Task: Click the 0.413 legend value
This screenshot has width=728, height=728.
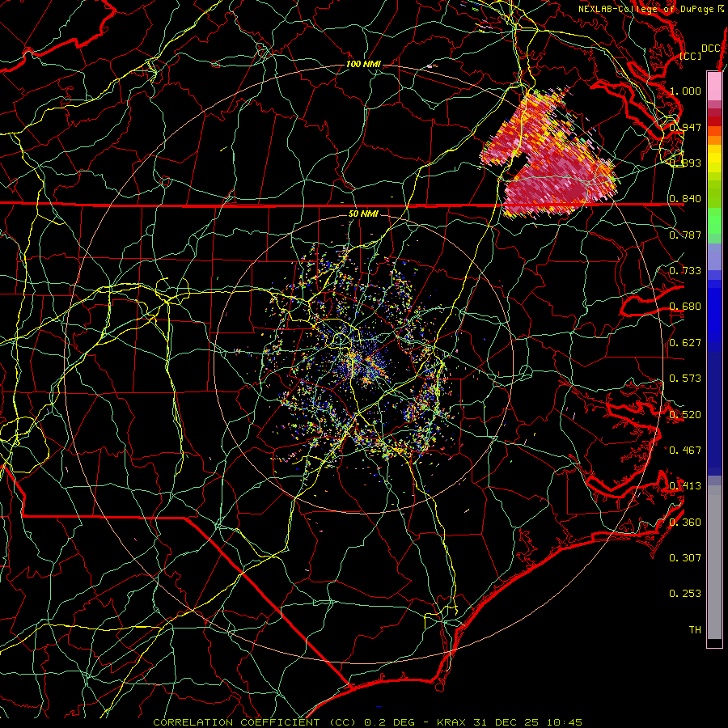Action: tap(685, 486)
